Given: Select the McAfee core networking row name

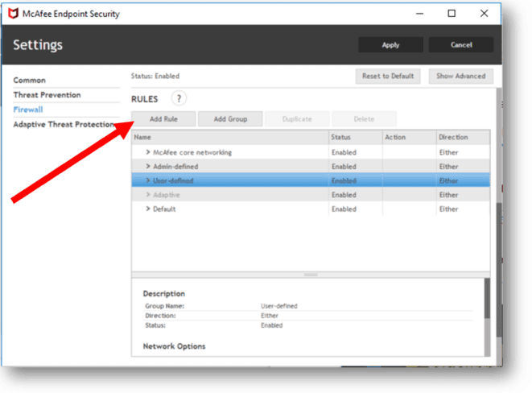Looking at the screenshot, I should pyautogui.click(x=192, y=152).
